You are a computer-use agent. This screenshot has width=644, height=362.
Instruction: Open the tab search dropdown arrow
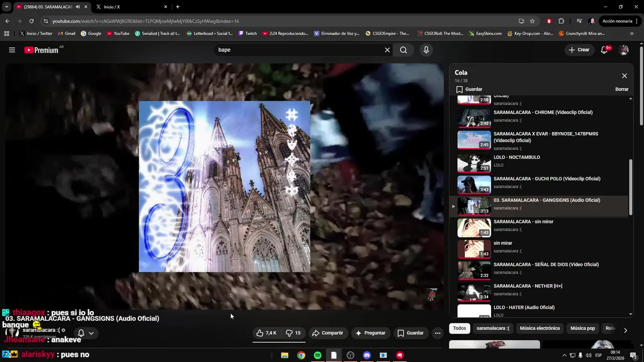(7, 7)
